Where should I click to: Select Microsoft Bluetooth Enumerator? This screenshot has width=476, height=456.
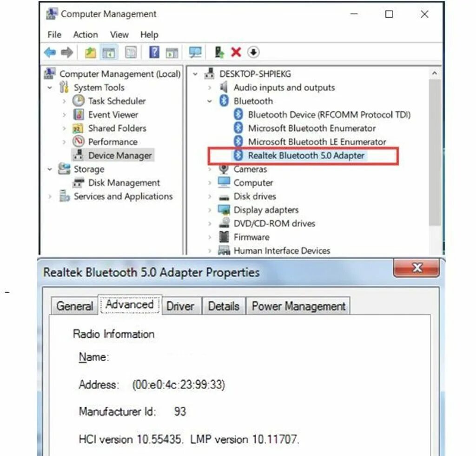tap(311, 128)
